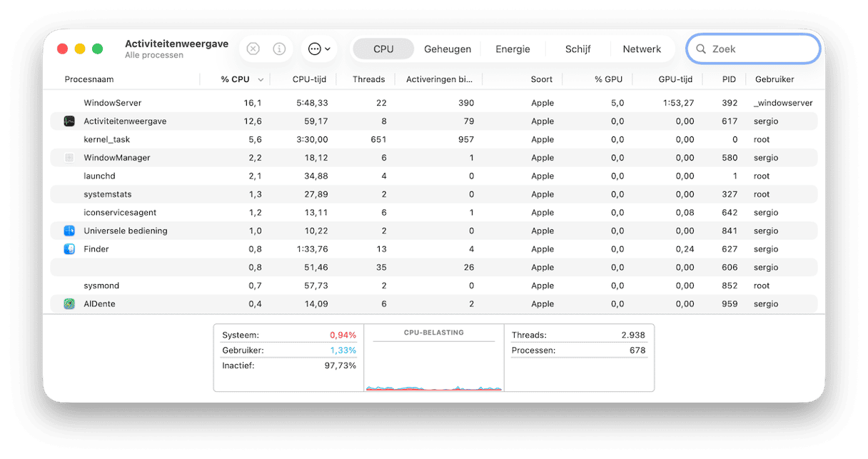Select the Schijf tab
Screen dimensions: 868x459
pyautogui.click(x=577, y=49)
